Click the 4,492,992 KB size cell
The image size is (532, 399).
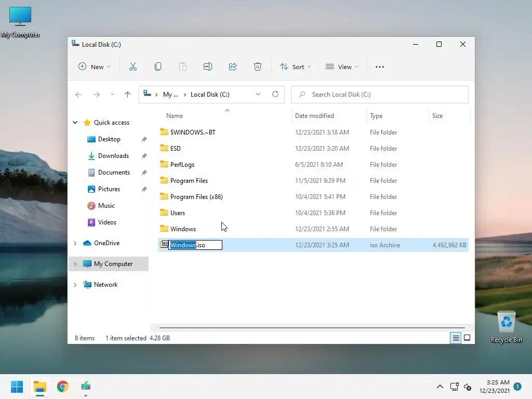(449, 245)
